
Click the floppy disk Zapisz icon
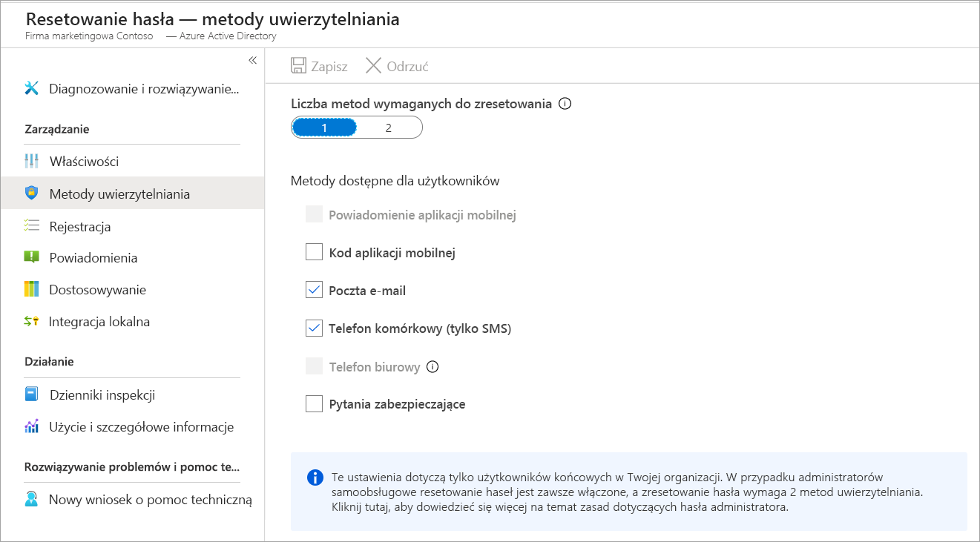click(298, 66)
